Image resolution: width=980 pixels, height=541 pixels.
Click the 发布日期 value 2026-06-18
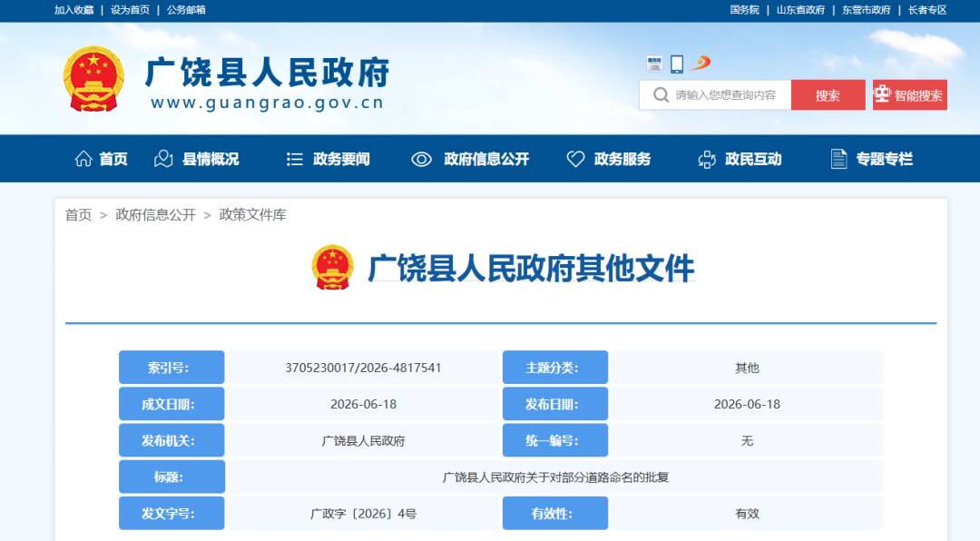click(x=747, y=404)
